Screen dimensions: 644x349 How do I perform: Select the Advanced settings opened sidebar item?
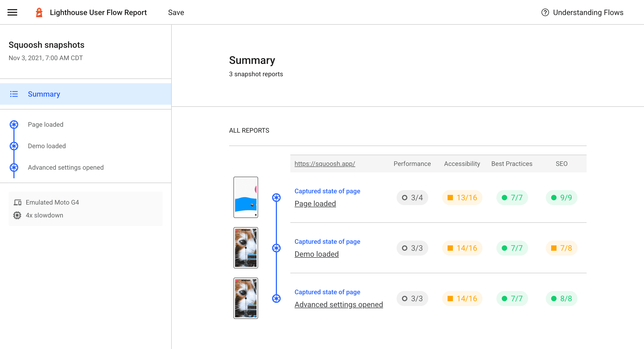point(66,167)
